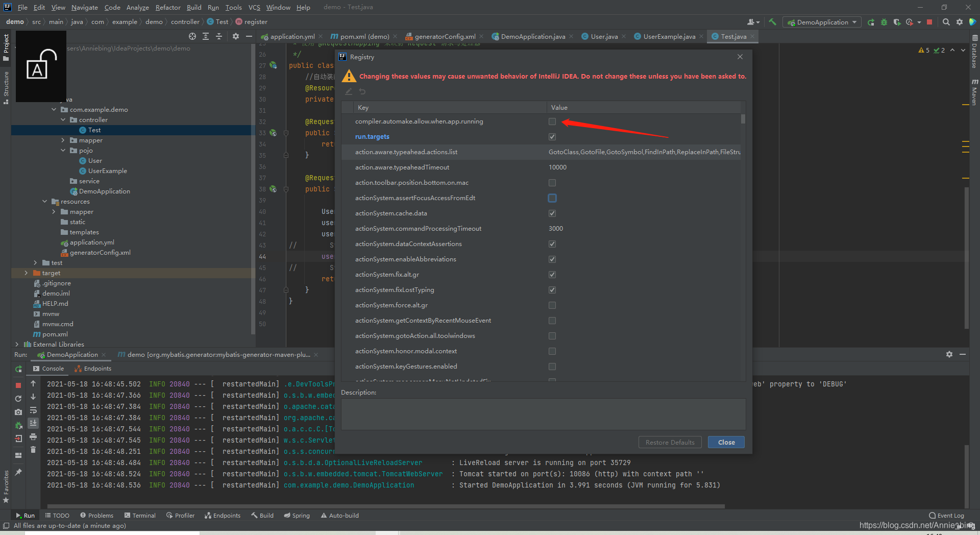Screen dimensions: 980x535
Task: Click the revert arrow icon in Registry
Action: 362,91
